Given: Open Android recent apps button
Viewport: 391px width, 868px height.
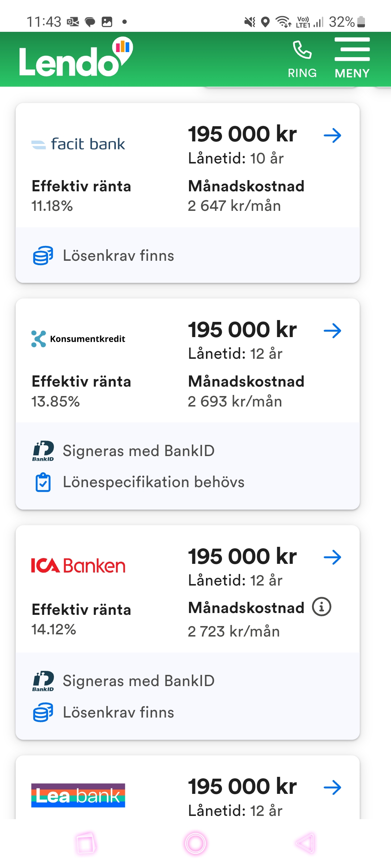Looking at the screenshot, I should click(x=86, y=844).
